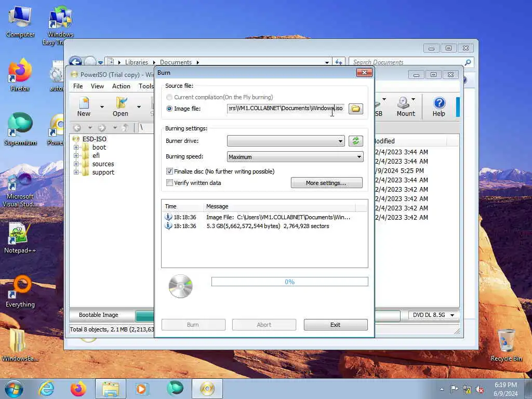Image resolution: width=532 pixels, height=399 pixels.
Task: Browse for image file with folder icon
Action: pos(355,109)
